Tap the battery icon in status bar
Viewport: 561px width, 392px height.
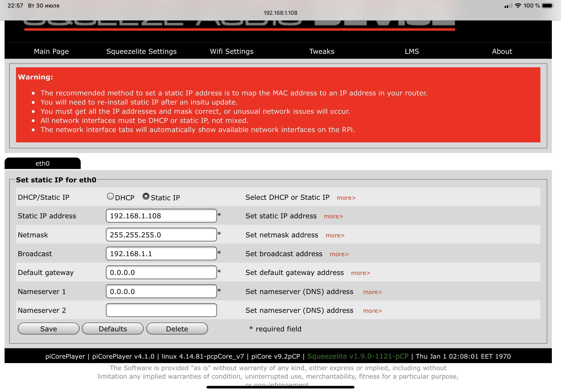(x=548, y=6)
